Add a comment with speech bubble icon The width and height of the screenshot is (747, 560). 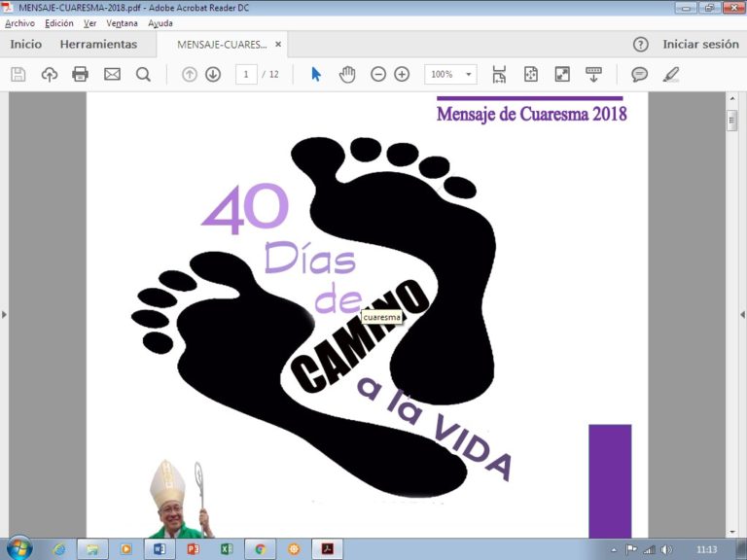point(639,75)
